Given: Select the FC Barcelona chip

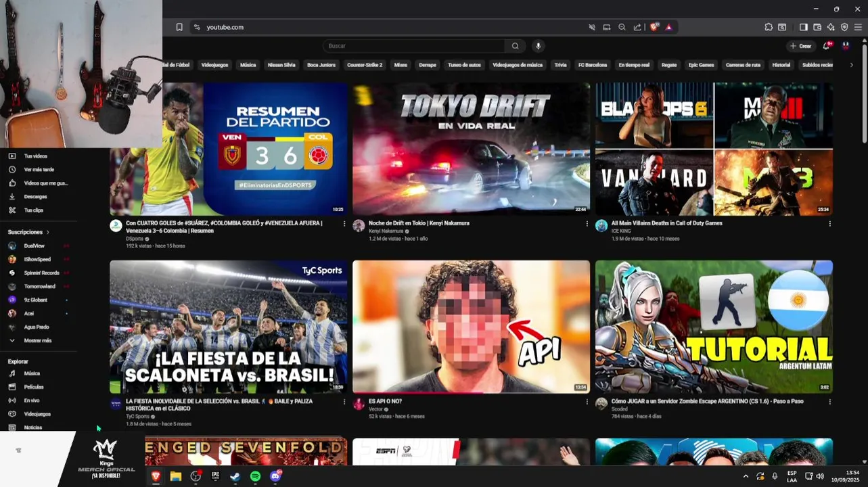Looking at the screenshot, I should click(x=593, y=65).
